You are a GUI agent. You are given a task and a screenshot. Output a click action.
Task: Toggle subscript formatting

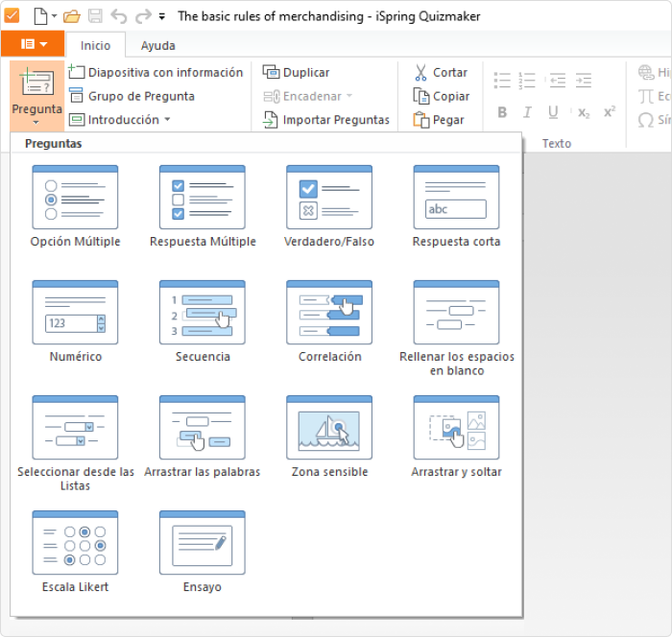[x=584, y=112]
